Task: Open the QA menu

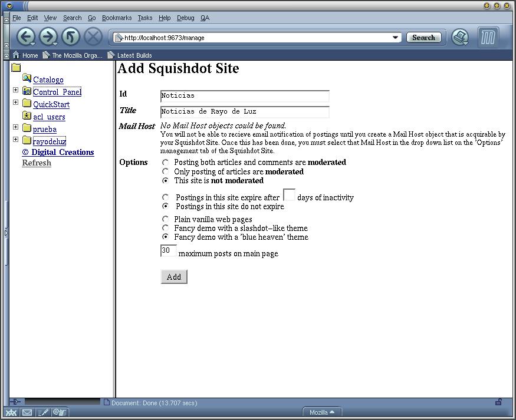Action: (x=205, y=18)
